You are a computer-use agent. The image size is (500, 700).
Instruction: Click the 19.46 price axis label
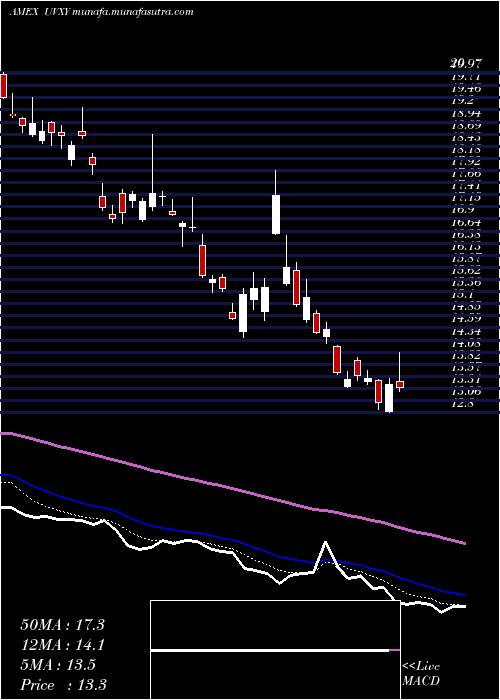click(x=466, y=89)
